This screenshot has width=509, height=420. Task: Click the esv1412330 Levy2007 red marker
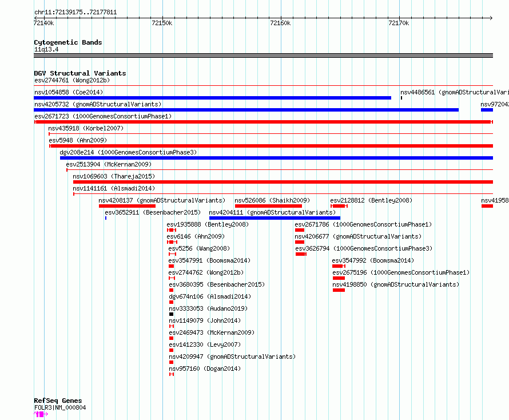[172, 350]
